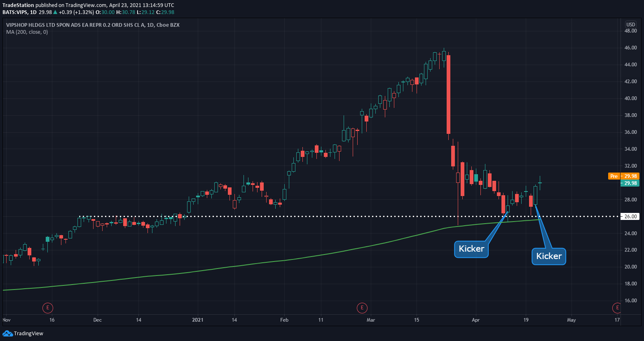
Task: Click the 36.00 price axis label
Action: click(630, 132)
